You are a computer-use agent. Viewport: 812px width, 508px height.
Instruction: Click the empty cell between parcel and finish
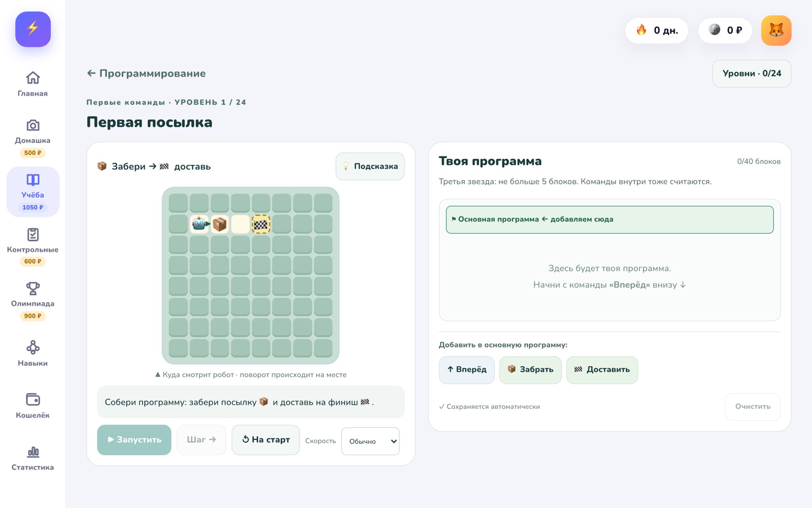coord(240,224)
